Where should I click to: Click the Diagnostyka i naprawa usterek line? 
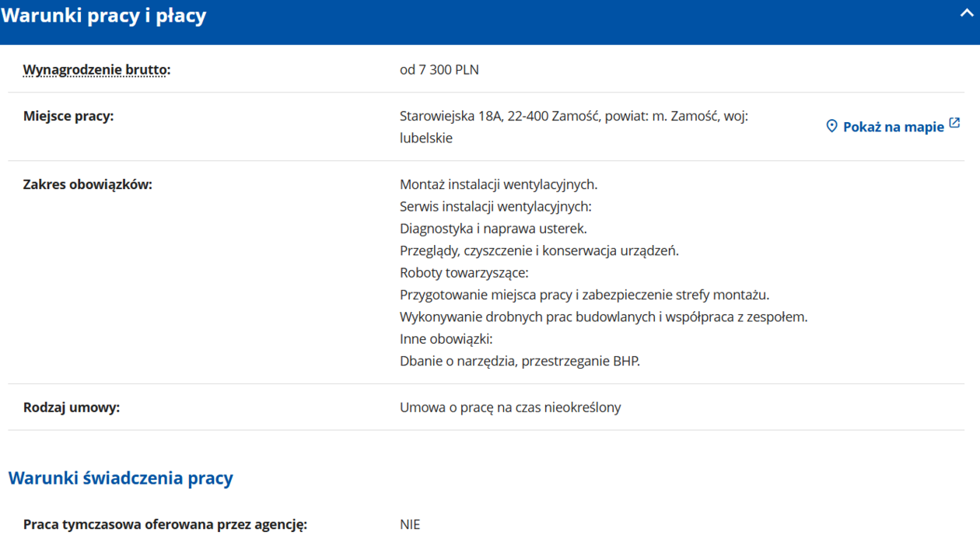pos(493,229)
